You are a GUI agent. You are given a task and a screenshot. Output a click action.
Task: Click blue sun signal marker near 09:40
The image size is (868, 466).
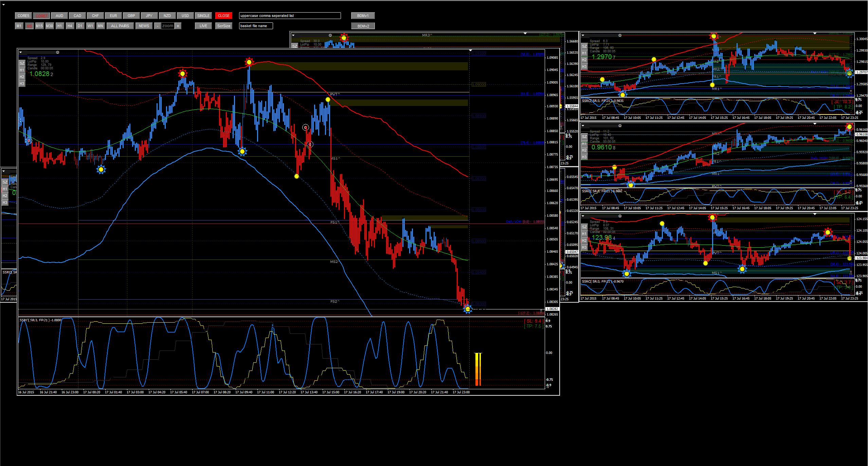242,151
